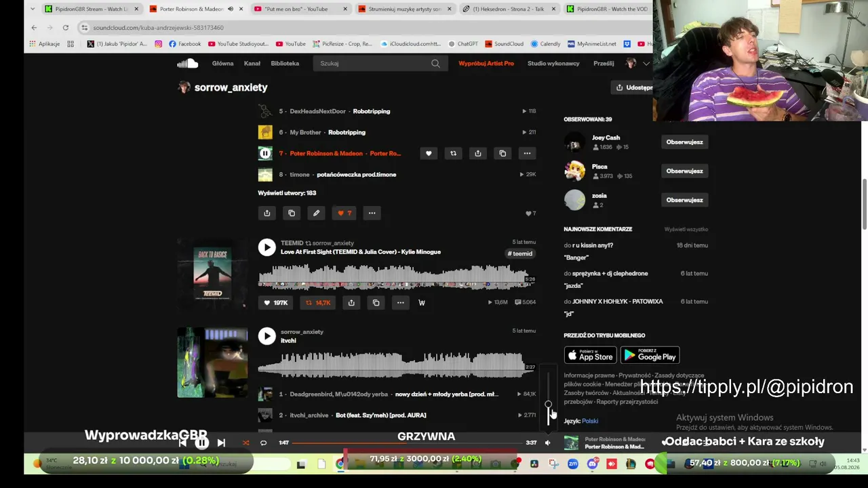The image size is (868, 488).
Task: Open more options for 'Love At First Sight'
Action: (401, 303)
